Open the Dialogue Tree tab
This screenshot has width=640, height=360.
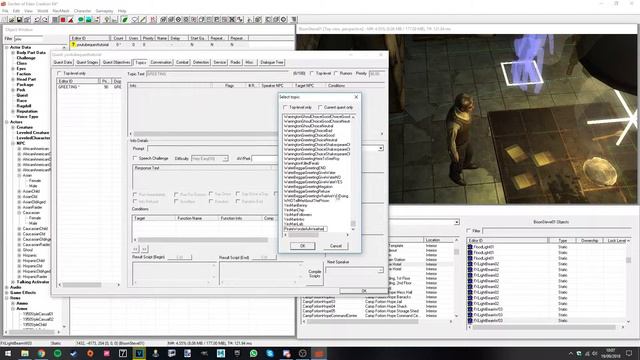pos(271,62)
